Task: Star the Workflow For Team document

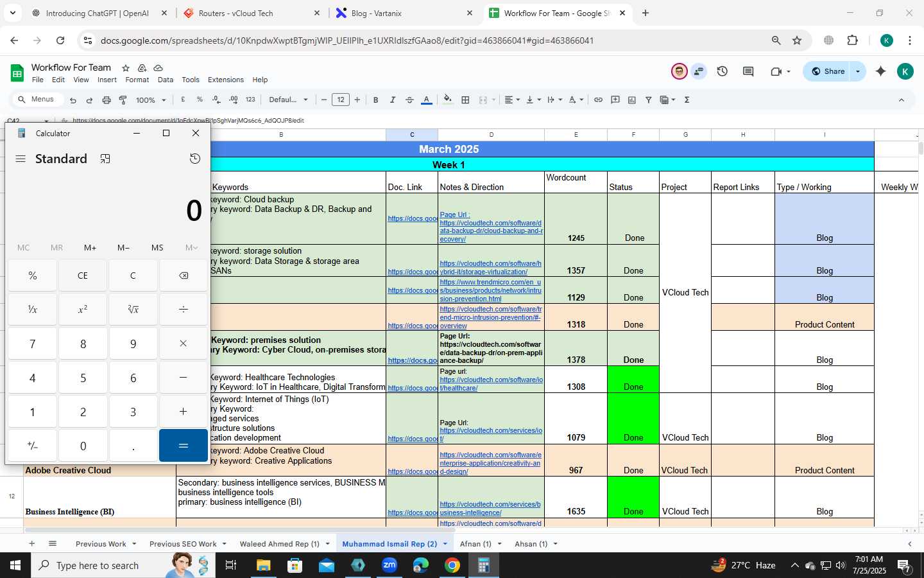Action: coord(126,67)
